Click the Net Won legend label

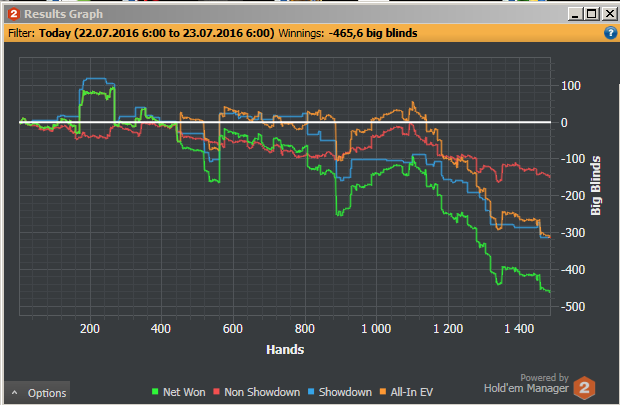(184, 392)
